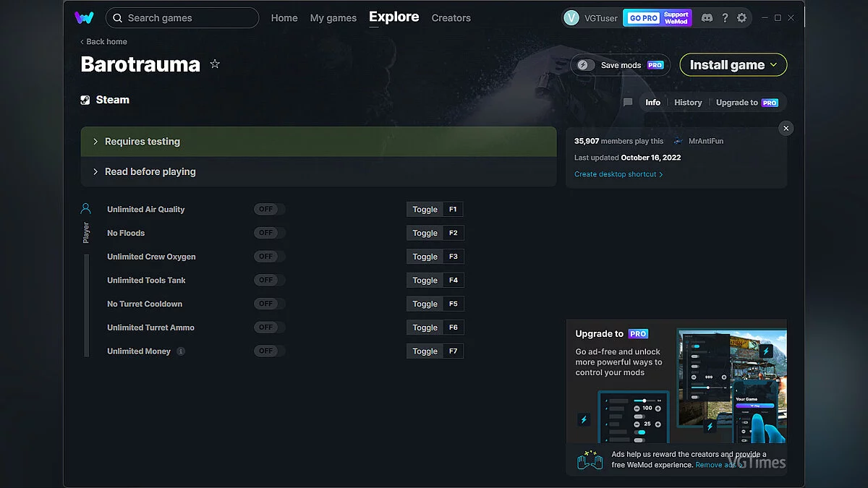Open the help question mark icon
This screenshot has height=488, width=868.
(x=724, y=18)
